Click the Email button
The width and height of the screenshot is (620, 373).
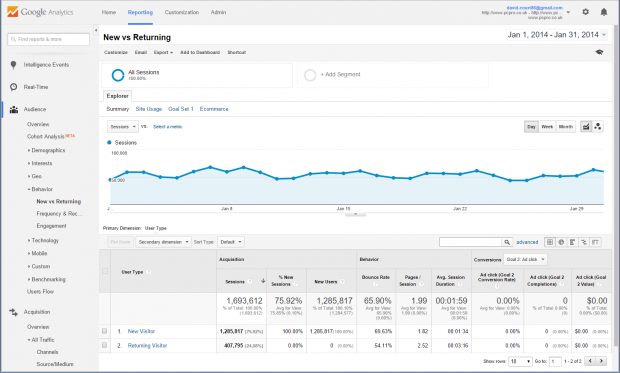pos(141,52)
